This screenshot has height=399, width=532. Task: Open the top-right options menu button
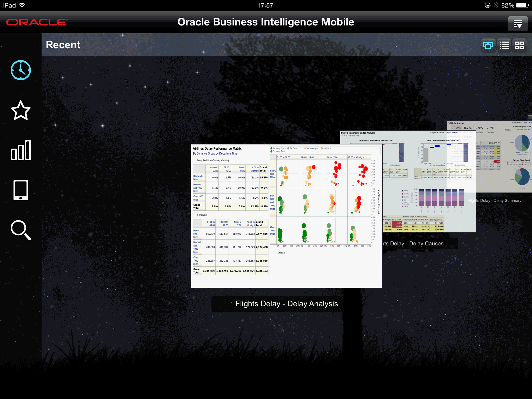click(x=518, y=23)
